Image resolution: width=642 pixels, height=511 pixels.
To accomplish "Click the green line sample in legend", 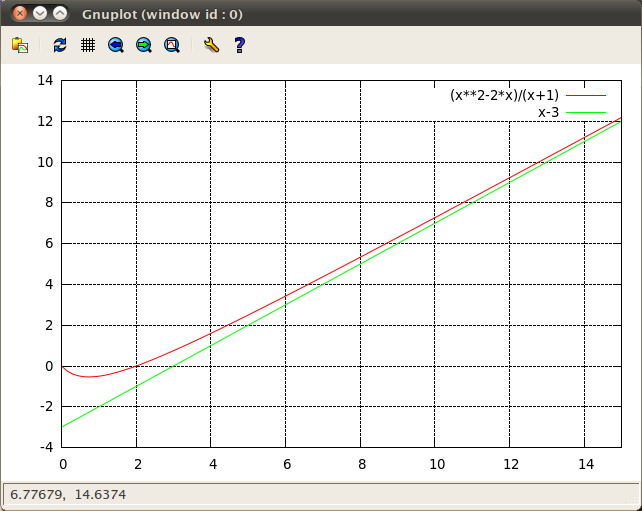I will (x=587, y=112).
